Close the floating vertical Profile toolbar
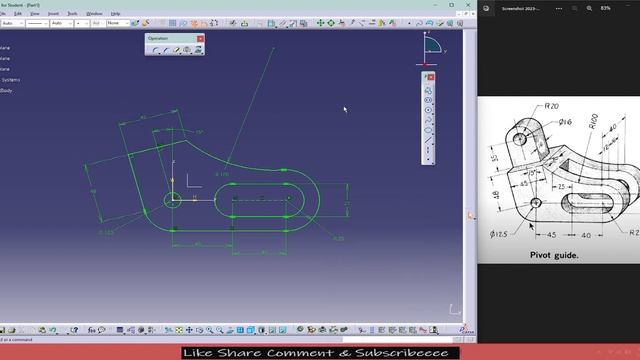The image size is (640, 360). pos(431,77)
